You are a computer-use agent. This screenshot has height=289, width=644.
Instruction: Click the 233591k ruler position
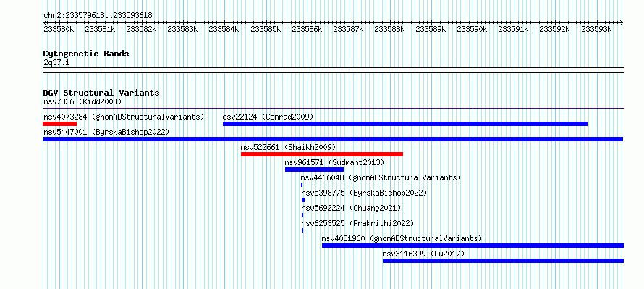[x=514, y=29]
